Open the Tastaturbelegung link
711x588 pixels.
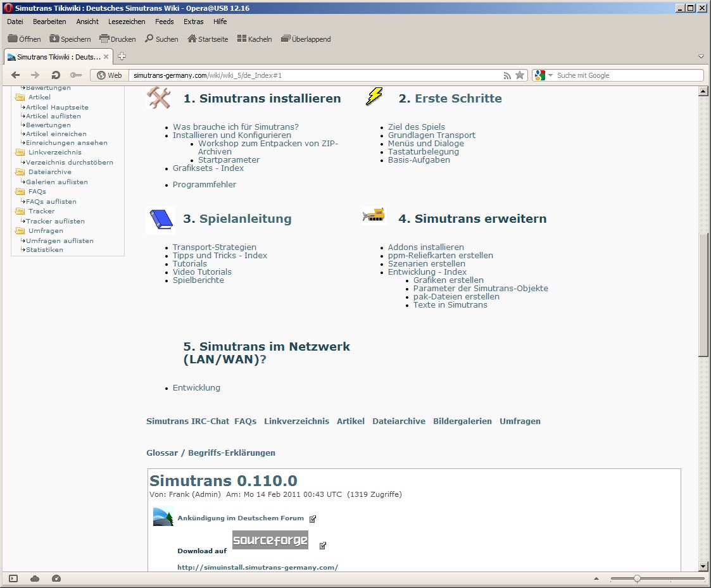coord(423,151)
